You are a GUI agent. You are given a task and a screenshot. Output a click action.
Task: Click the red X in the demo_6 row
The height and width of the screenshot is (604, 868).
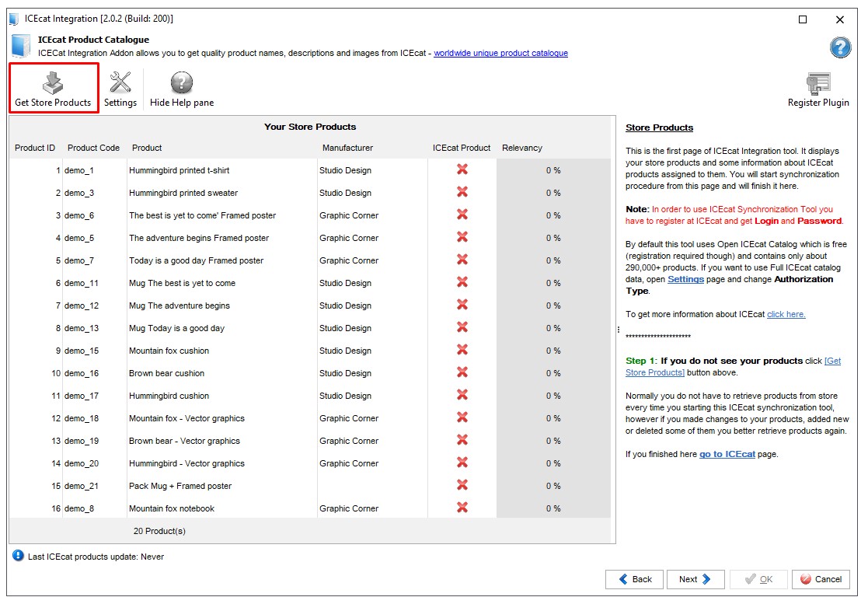(x=462, y=215)
